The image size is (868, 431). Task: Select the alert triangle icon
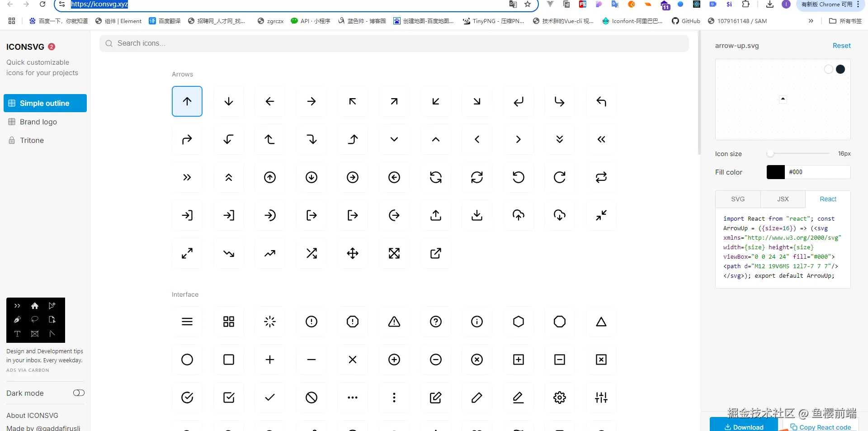pyautogui.click(x=394, y=322)
